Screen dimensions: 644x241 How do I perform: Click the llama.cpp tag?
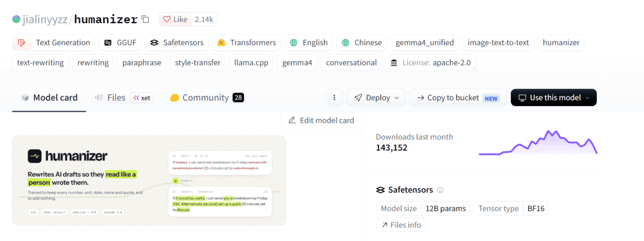point(251,63)
